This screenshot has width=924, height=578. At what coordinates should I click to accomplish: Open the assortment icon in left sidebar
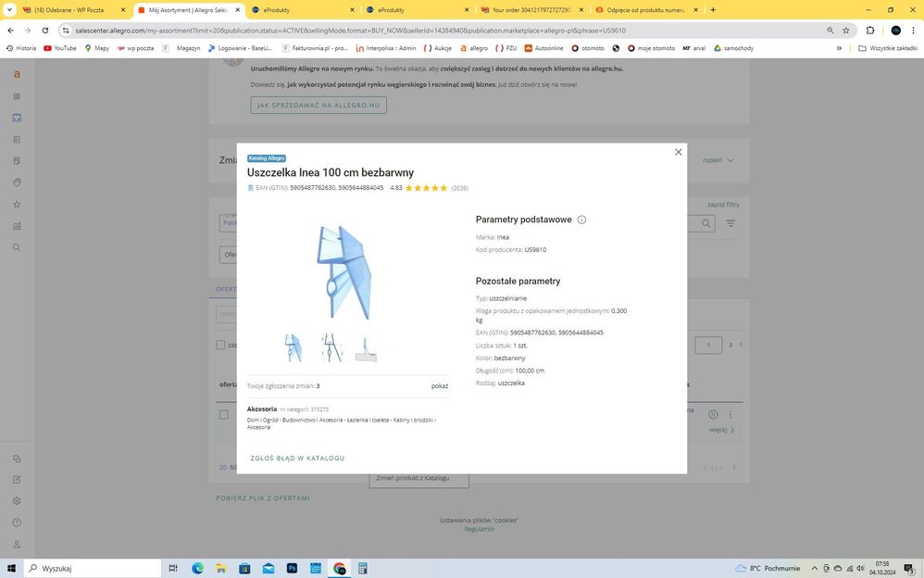pyautogui.click(x=17, y=118)
